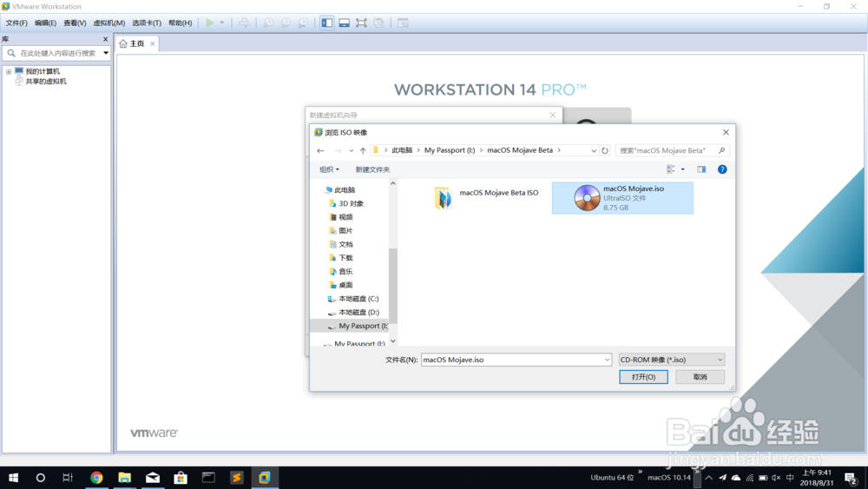Close the 库 library panel
The width and height of the screenshot is (868, 489).
click(x=105, y=39)
